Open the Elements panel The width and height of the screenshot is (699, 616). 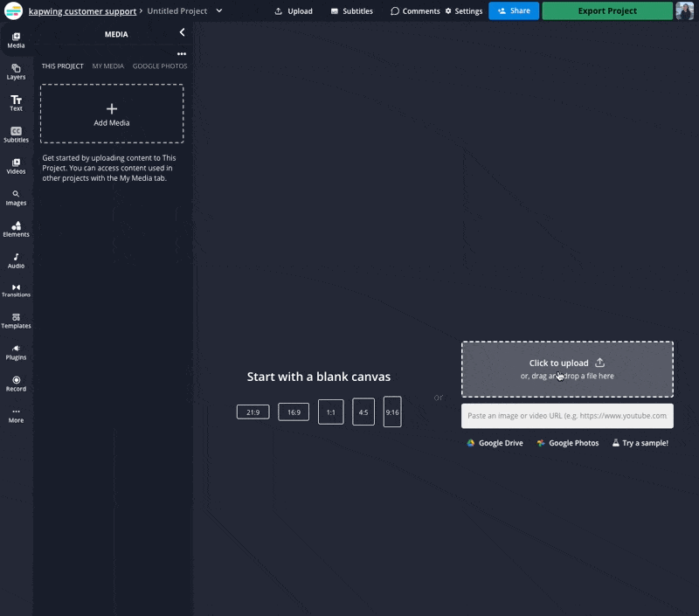(16, 228)
